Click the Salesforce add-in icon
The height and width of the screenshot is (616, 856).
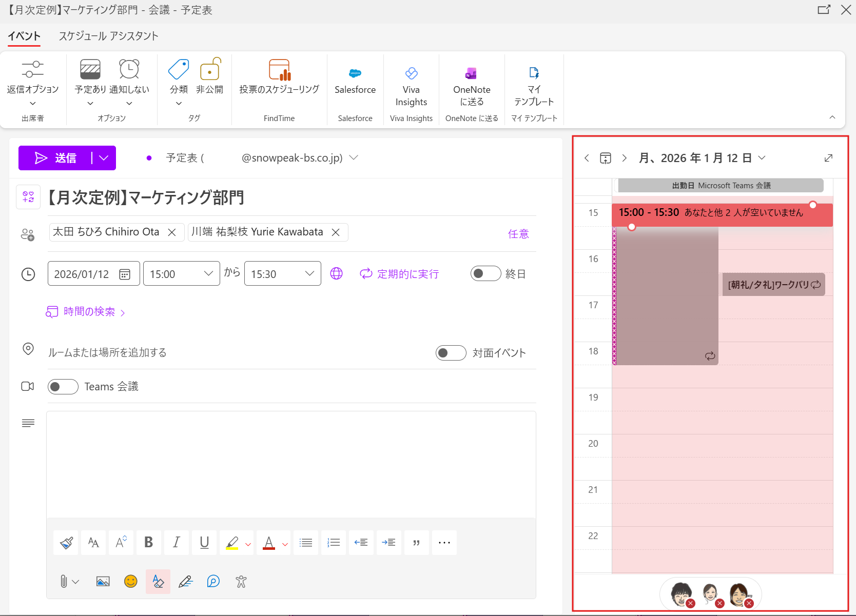pyautogui.click(x=355, y=73)
